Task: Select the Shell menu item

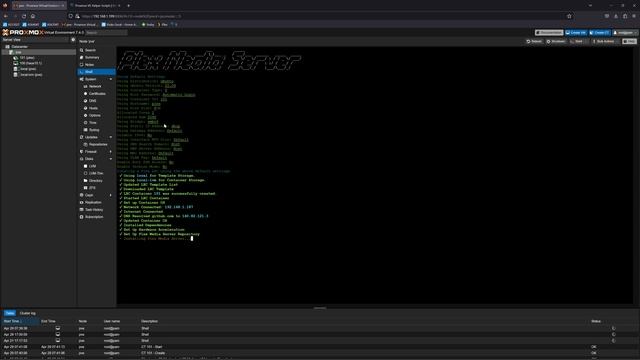Action: pos(96,72)
